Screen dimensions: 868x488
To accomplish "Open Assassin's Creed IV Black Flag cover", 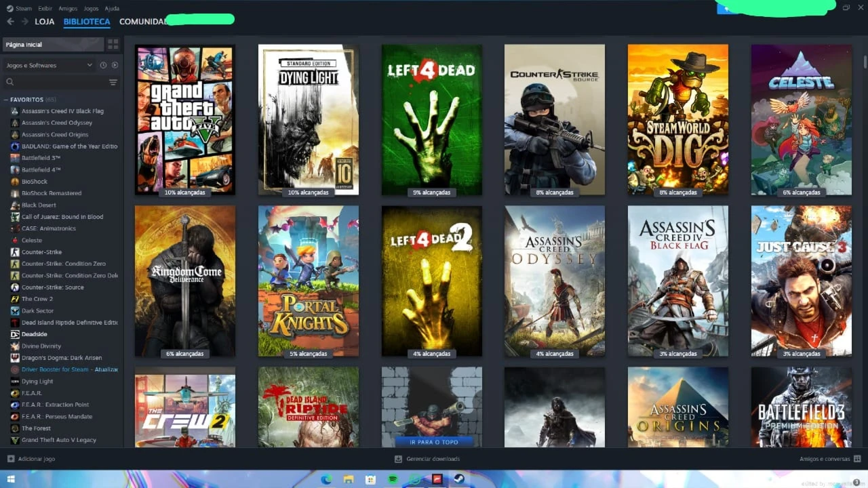I will (678, 281).
